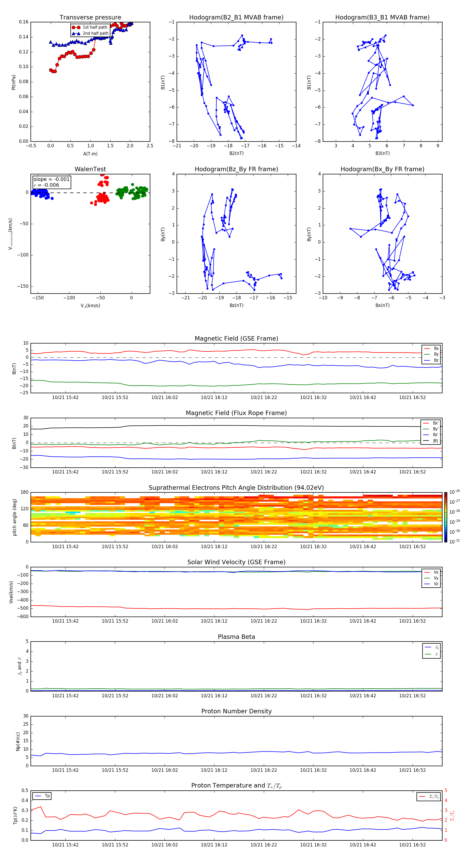Click the 'Hodogram(Bz_By FR frame)' title

tap(236, 169)
